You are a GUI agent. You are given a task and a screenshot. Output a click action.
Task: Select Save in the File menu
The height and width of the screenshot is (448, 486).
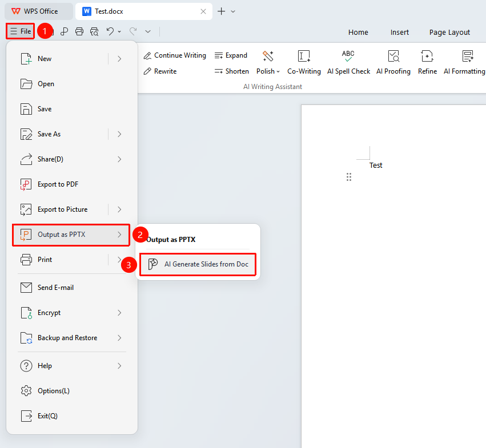[x=71, y=109]
